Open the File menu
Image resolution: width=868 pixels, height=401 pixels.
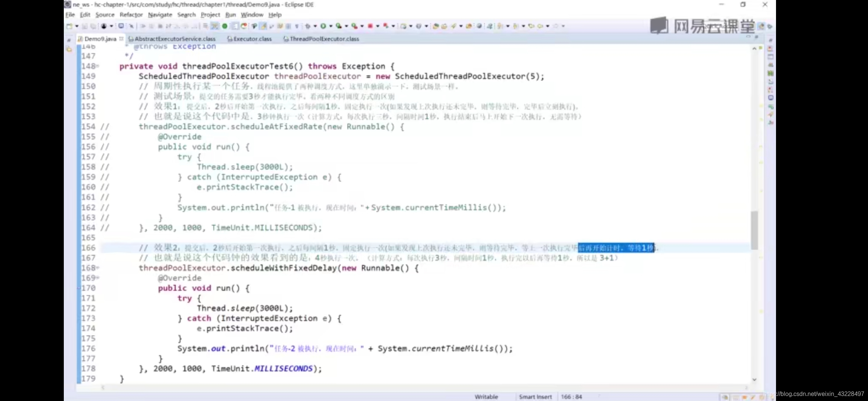(x=70, y=15)
